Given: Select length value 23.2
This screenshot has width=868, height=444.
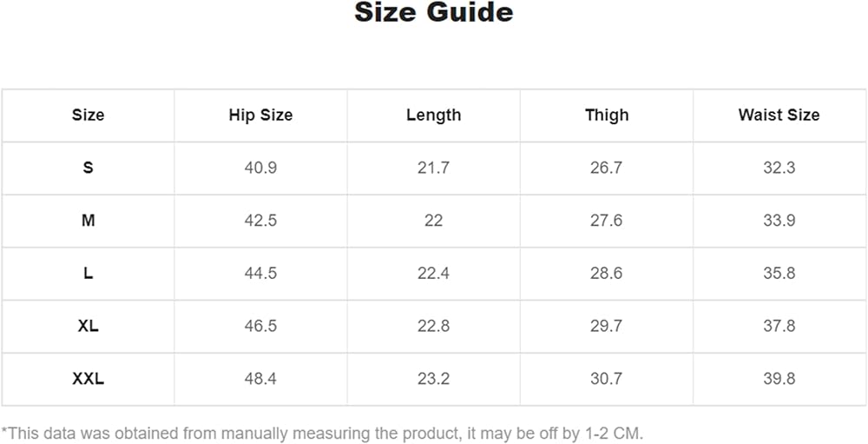Looking at the screenshot, I should coord(433,379).
